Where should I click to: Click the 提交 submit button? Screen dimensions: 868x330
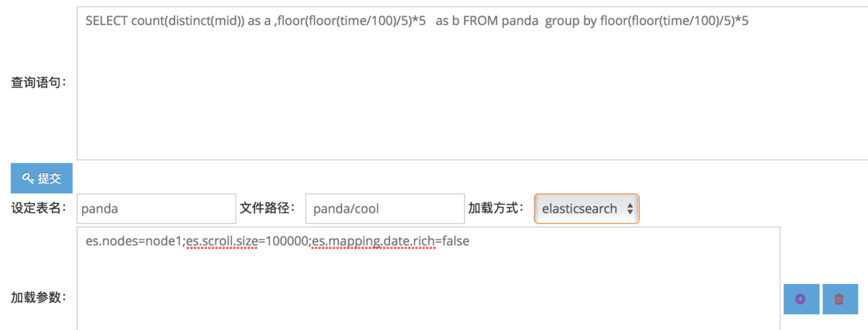pyautogui.click(x=41, y=178)
